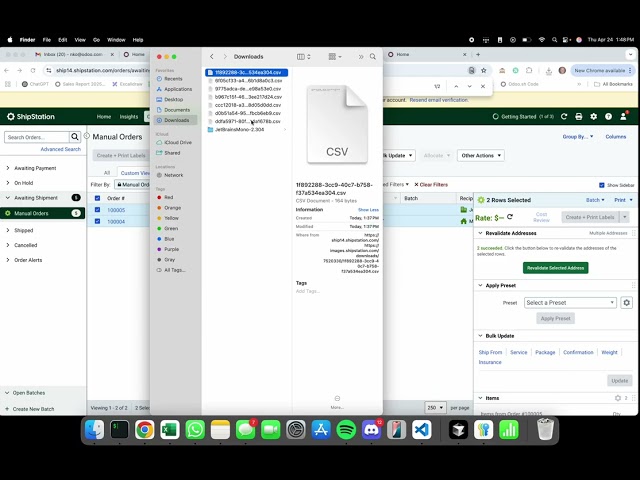Screen dimensions: 640x480
Task: Click the Search Orders input field
Action: [x=37, y=137]
